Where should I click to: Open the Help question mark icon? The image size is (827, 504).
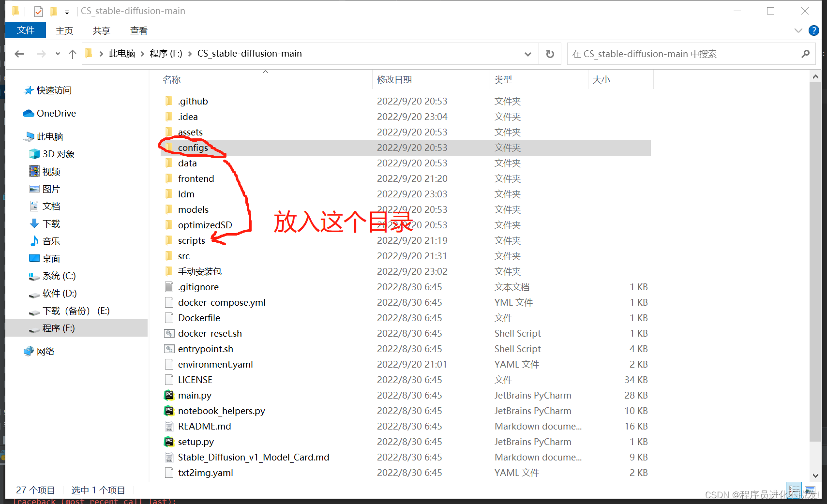(814, 30)
